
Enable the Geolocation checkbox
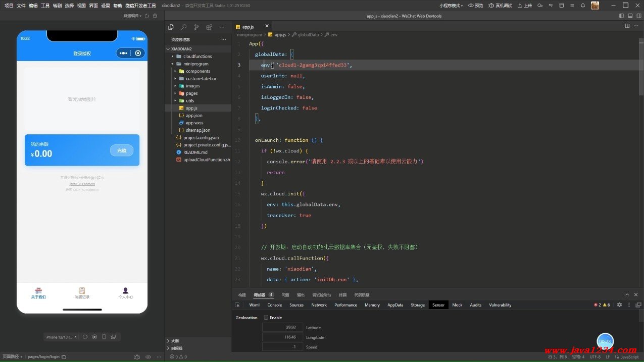tap(266, 318)
